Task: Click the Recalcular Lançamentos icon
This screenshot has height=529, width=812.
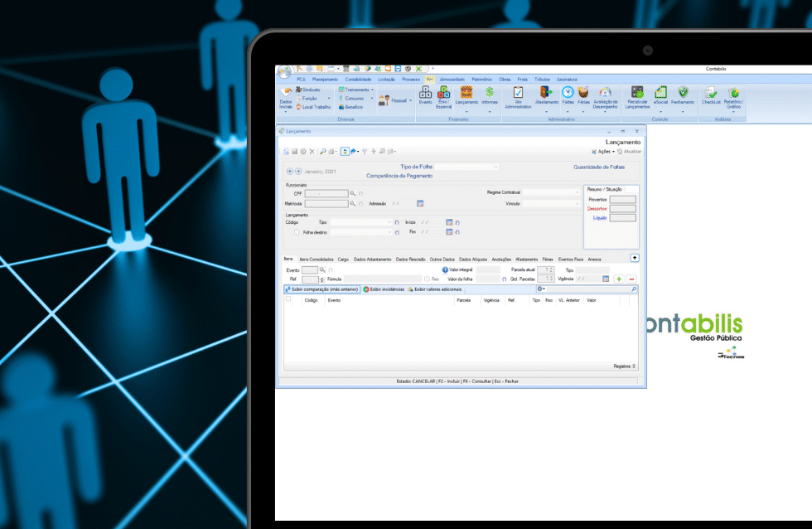Action: pos(637,93)
